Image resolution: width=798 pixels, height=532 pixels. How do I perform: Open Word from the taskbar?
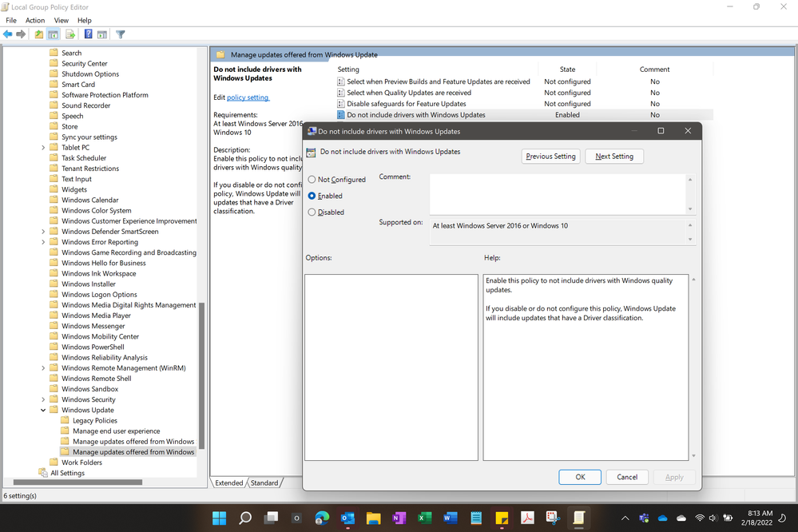pos(450,518)
